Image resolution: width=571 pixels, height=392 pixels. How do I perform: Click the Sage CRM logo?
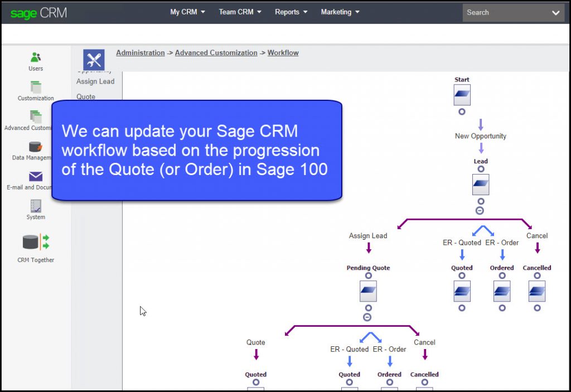[38, 13]
